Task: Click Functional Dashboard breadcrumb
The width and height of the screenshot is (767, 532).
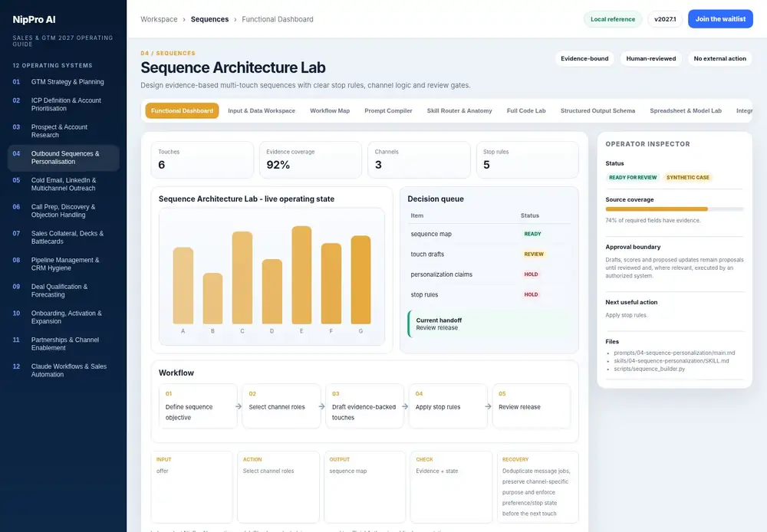Action: click(x=278, y=19)
